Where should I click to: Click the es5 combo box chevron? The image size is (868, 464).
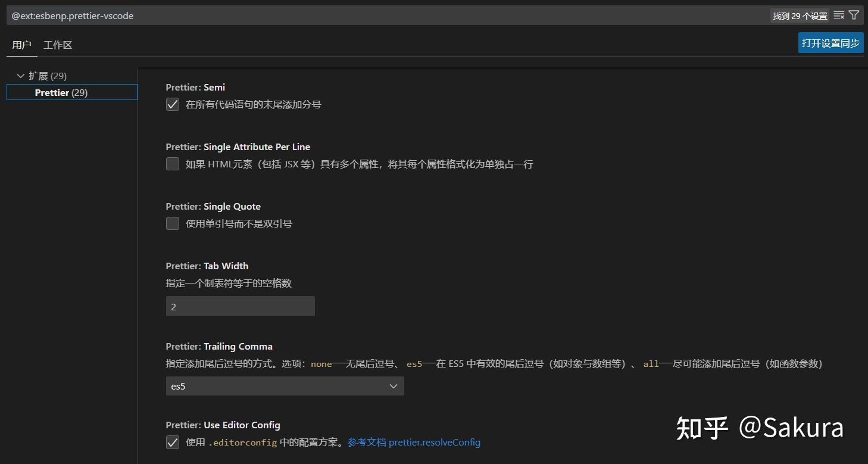[x=393, y=386]
